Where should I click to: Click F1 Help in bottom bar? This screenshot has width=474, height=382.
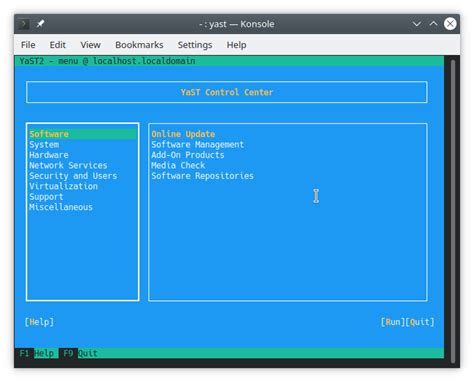pos(37,353)
